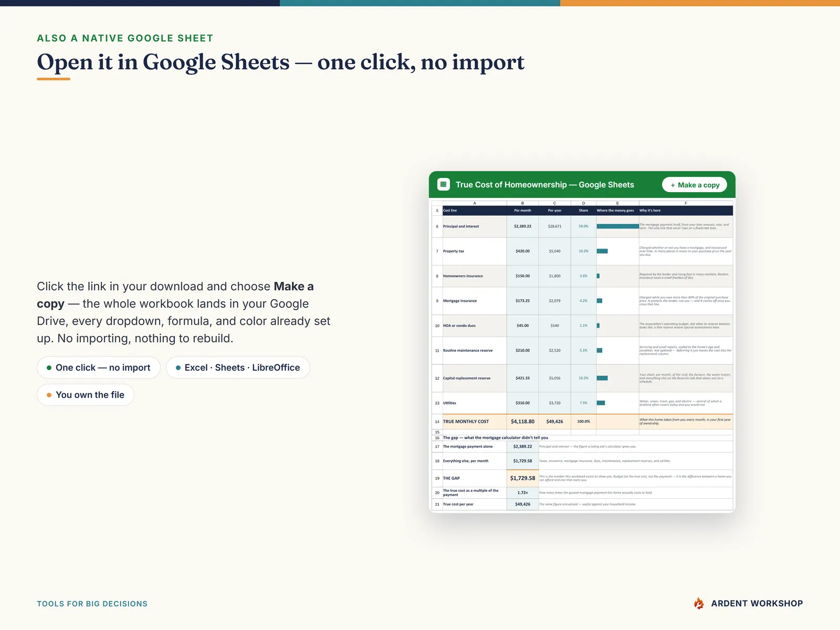
Task: Click the $173.25 Mortgage insurance value
Action: click(522, 301)
